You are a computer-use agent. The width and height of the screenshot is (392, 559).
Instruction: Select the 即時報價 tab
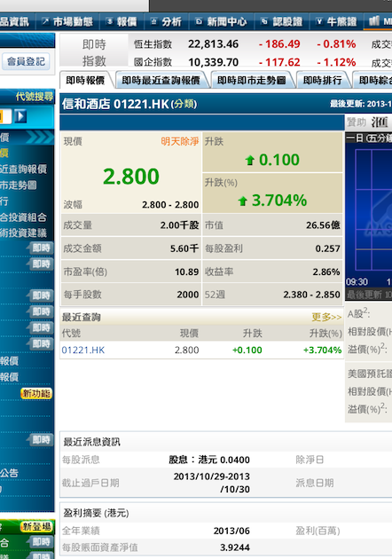[85, 80]
